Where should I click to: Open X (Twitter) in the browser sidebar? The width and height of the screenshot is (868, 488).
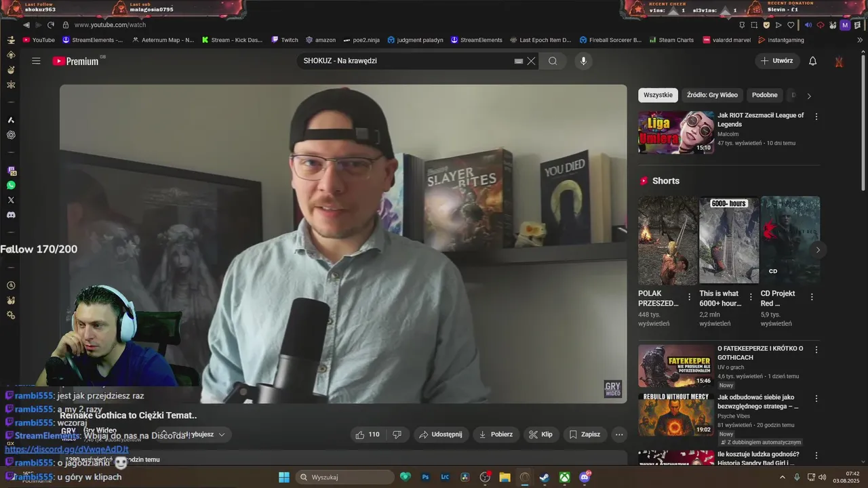coord(11,200)
